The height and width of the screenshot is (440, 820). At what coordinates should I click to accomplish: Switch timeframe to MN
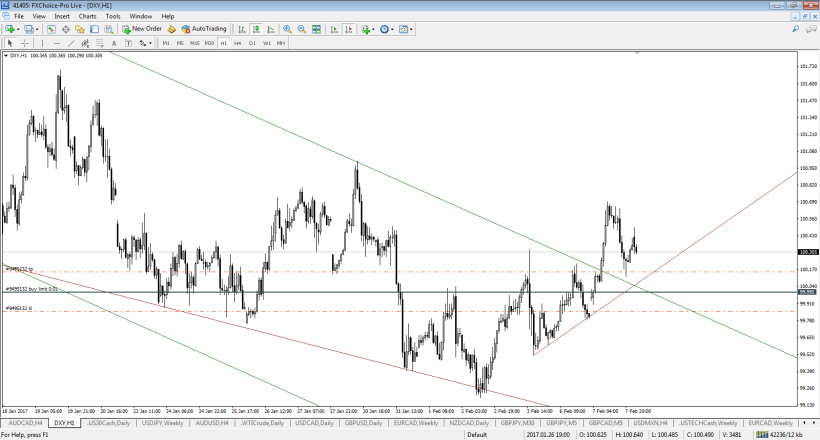[281, 43]
